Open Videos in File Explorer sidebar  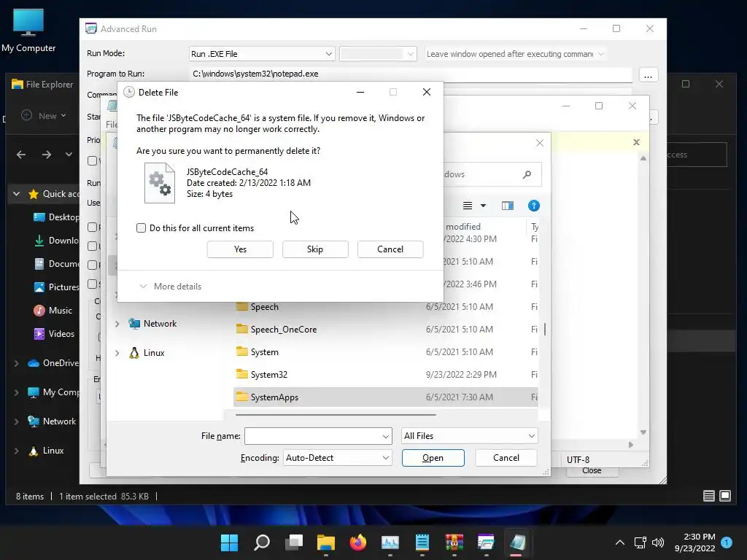pyautogui.click(x=54, y=334)
